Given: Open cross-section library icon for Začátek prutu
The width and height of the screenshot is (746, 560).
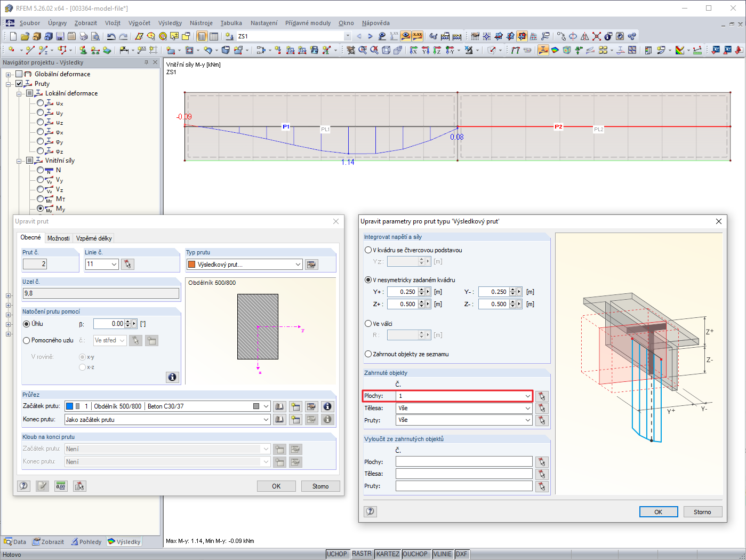Looking at the screenshot, I should [279, 406].
